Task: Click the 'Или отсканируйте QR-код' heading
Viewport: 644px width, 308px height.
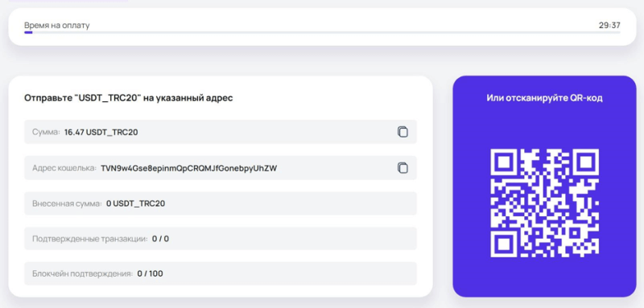Action: tap(544, 98)
